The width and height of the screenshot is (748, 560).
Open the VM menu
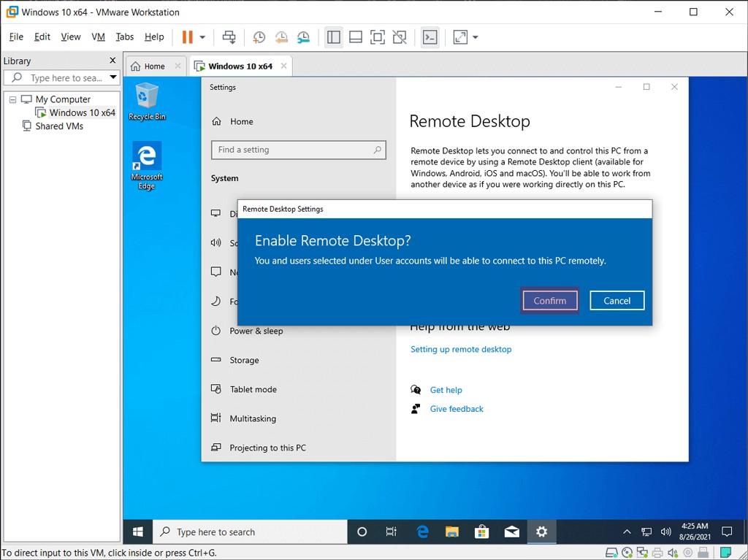[98, 37]
